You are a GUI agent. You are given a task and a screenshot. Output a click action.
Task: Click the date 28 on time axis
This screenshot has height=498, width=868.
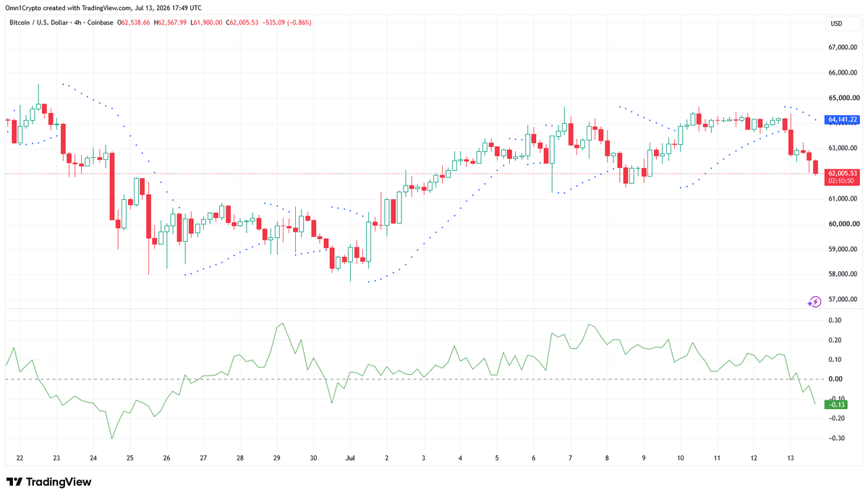point(240,458)
